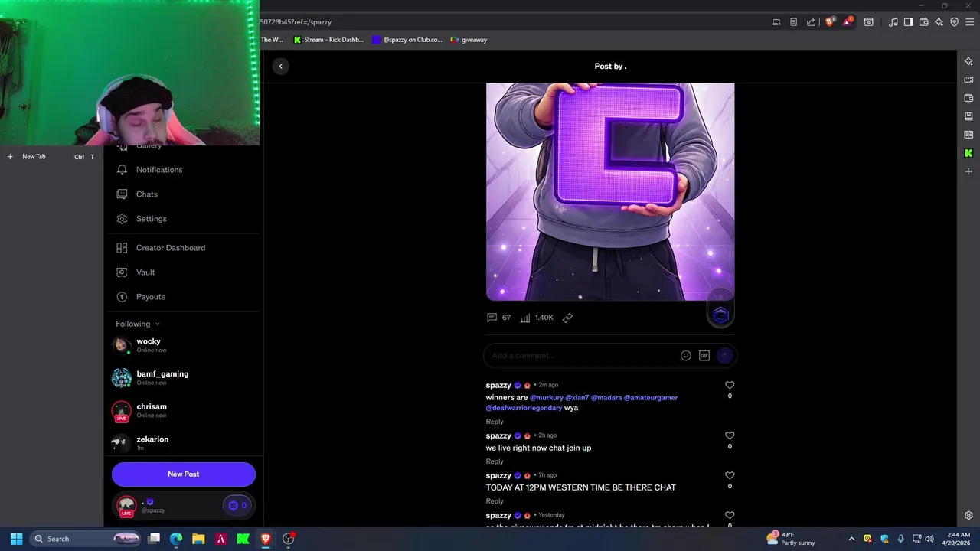Open Leo AI sparkle icon in toolbar
Image resolution: width=980 pixels, height=551 pixels.
[939, 22]
